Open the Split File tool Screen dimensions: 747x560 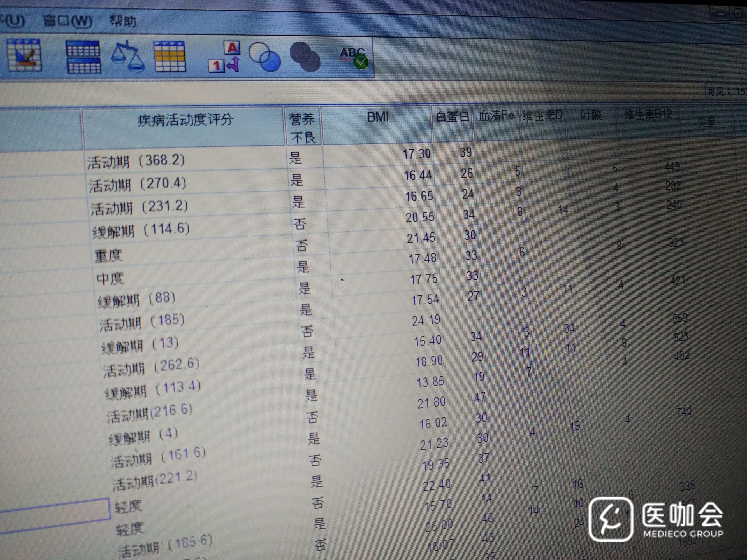[83, 57]
